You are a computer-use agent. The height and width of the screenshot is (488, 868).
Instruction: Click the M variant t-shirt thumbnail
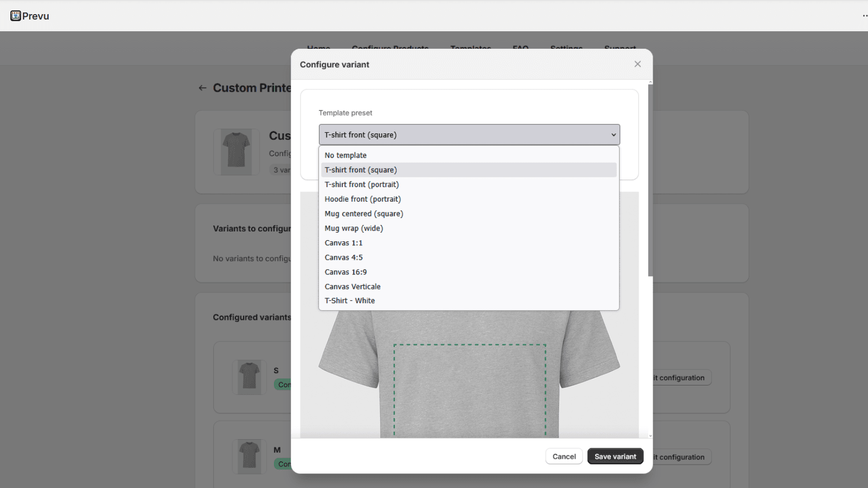[249, 456]
